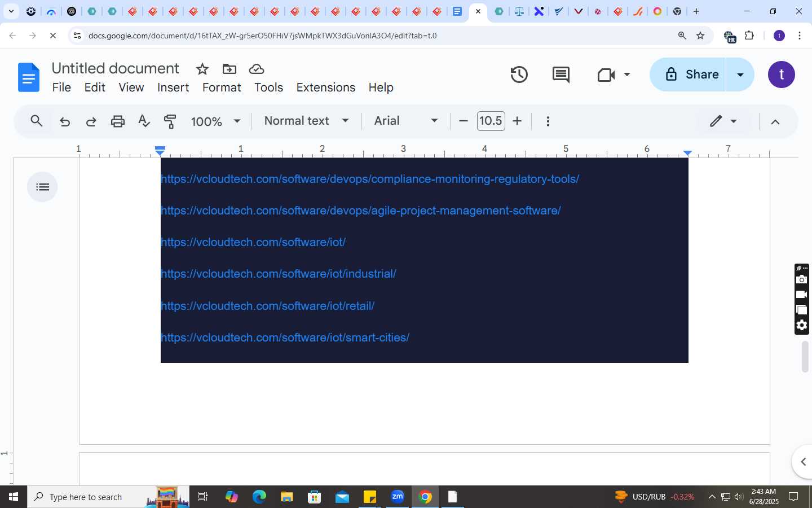Select the right indent ruler marker
This screenshot has width=812, height=508.
coord(687,153)
